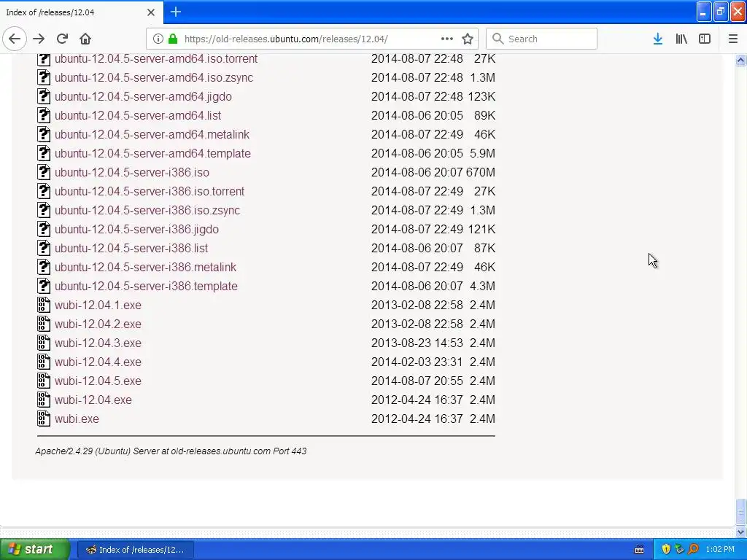Toggle the sidebar view
Viewport: 747px width, 560px height.
[705, 39]
